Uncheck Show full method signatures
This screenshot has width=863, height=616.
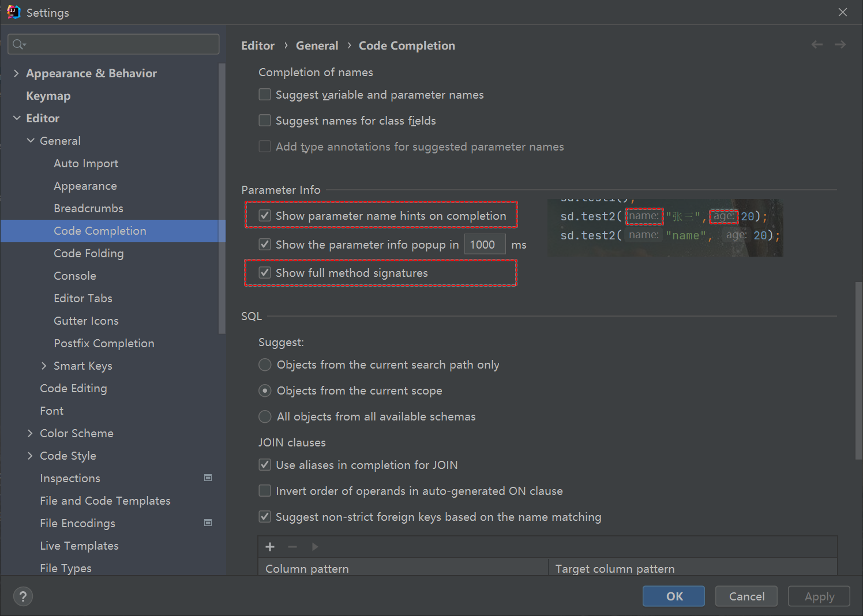pyautogui.click(x=265, y=273)
